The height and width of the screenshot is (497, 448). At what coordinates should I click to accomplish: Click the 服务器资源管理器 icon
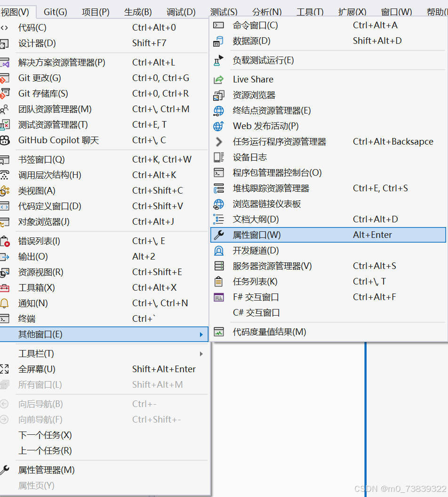click(x=219, y=266)
